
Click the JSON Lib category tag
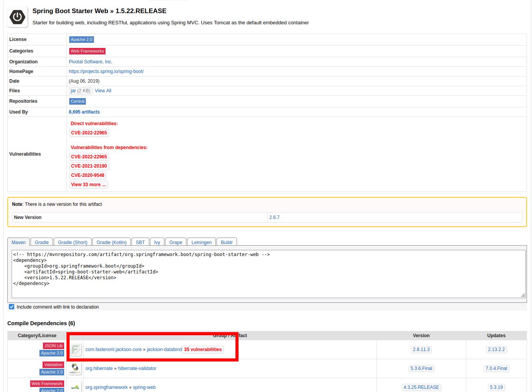pyautogui.click(x=53, y=346)
